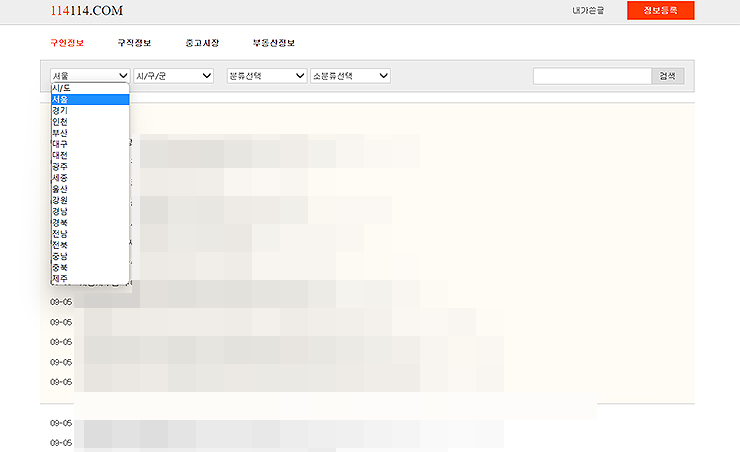The width and height of the screenshot is (740, 452).
Task: Choose 전남 in the region list
Action: (x=90, y=234)
